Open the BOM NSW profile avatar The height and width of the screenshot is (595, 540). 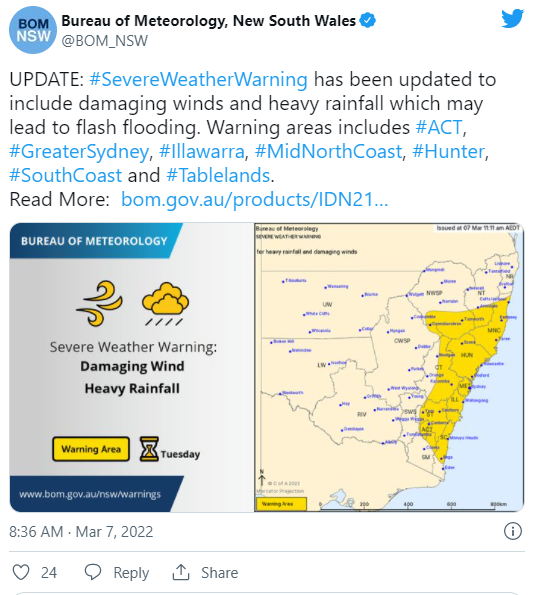(x=33, y=30)
